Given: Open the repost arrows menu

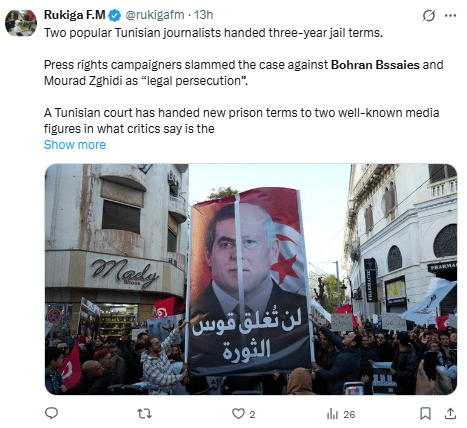Looking at the screenshot, I should 145,414.
